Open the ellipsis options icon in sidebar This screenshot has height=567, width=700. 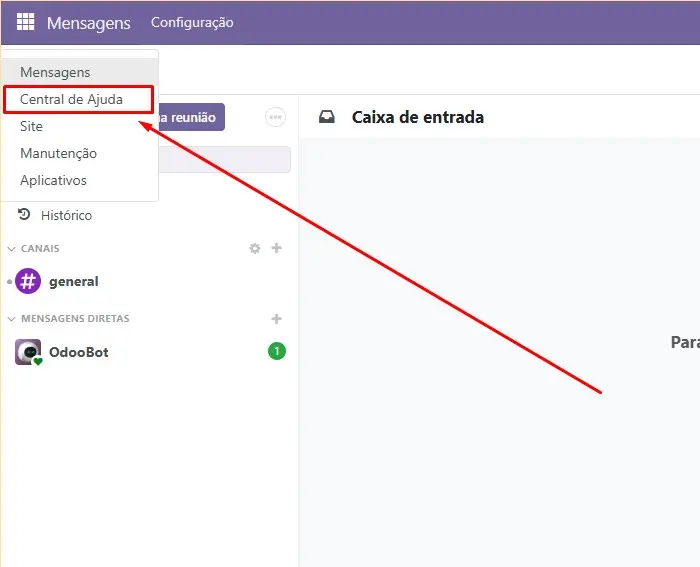tap(275, 117)
